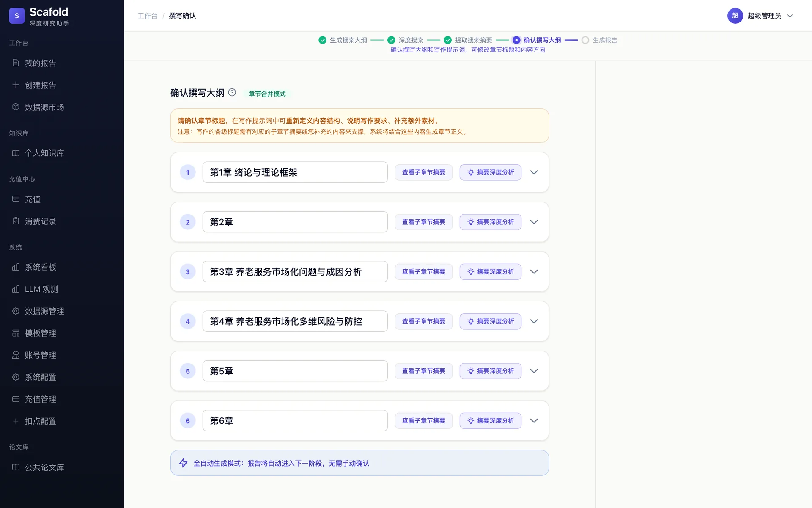Screen dimensions: 812x508
Task: Expand chapter 1 card with chevron
Action: [x=534, y=172]
